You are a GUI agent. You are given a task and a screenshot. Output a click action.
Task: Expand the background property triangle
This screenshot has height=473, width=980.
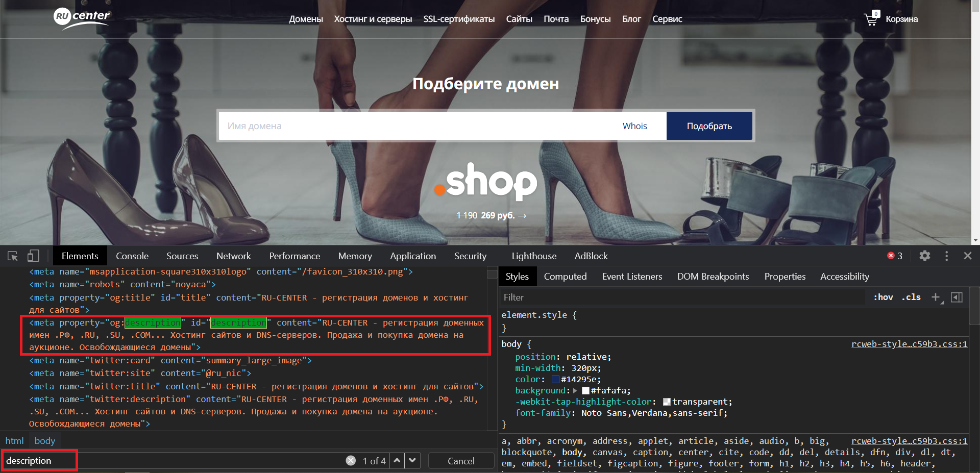(x=576, y=390)
